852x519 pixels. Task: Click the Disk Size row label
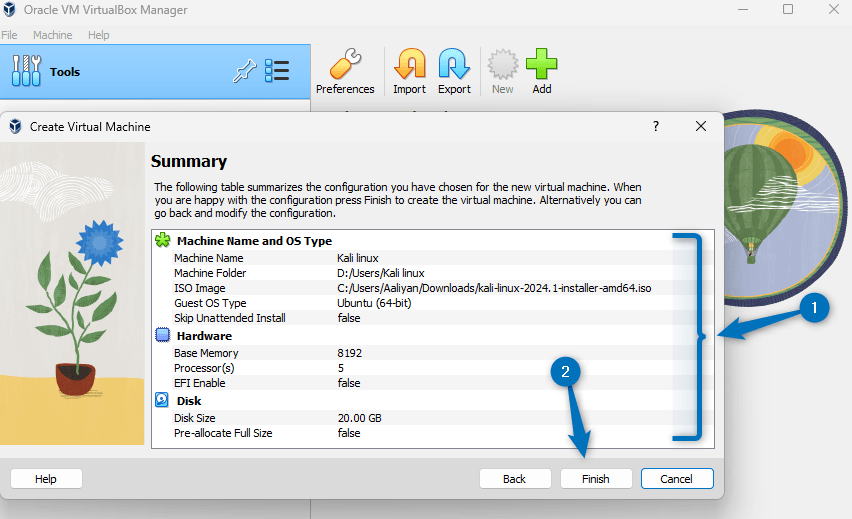pos(195,418)
